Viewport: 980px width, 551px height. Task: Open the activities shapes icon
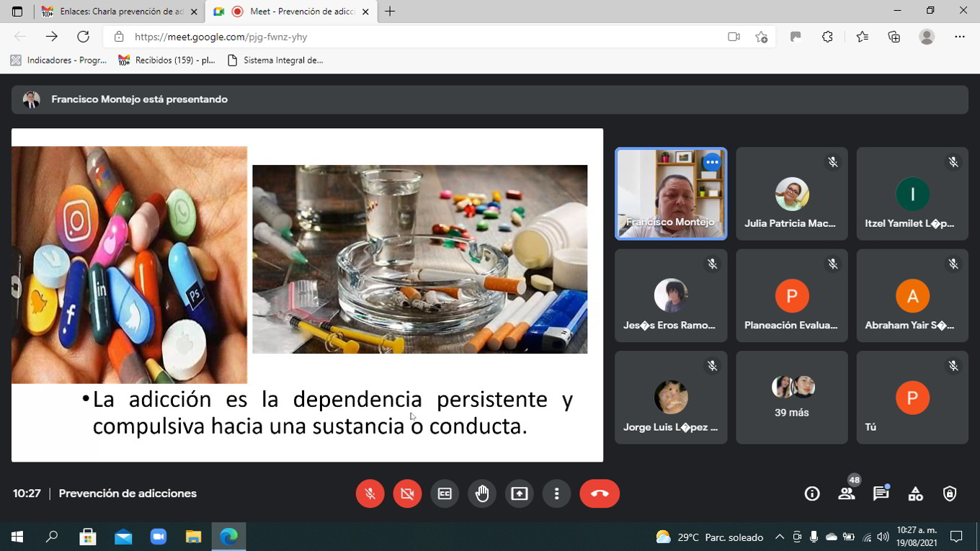(x=915, y=493)
